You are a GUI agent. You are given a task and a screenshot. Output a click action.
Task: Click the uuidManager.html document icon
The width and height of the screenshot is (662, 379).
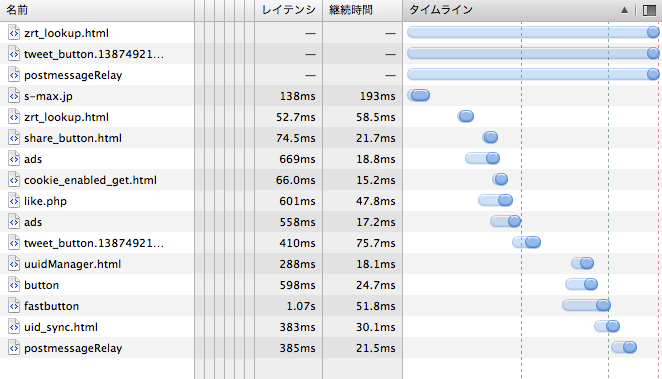pos(14,264)
